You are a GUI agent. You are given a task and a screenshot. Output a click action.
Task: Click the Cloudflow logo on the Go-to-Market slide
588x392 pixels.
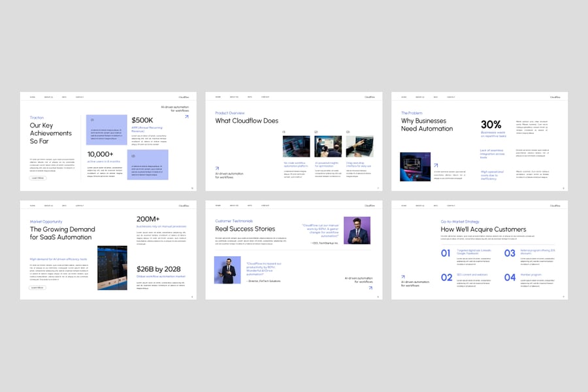point(555,205)
